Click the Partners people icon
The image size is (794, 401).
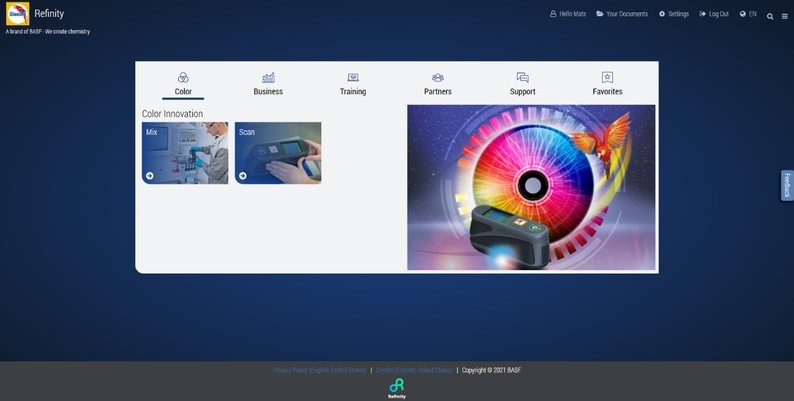click(x=438, y=77)
